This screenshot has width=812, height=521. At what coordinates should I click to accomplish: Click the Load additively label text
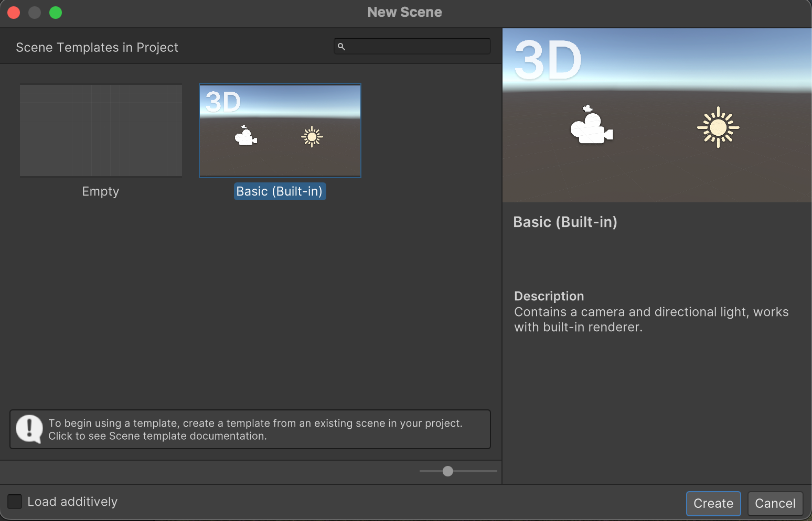click(x=72, y=502)
